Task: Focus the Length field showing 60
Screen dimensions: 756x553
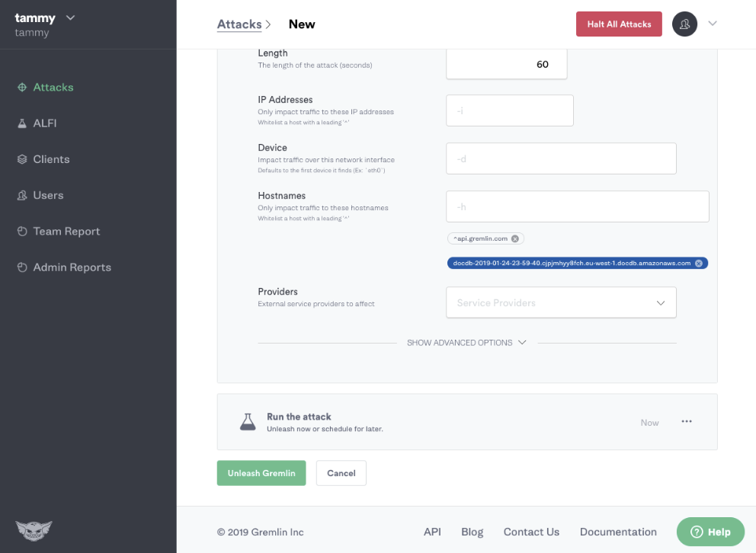Action: pyautogui.click(x=507, y=64)
